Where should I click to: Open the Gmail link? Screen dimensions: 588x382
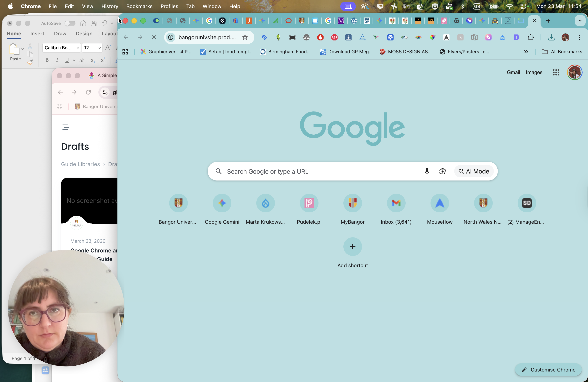pyautogui.click(x=513, y=72)
